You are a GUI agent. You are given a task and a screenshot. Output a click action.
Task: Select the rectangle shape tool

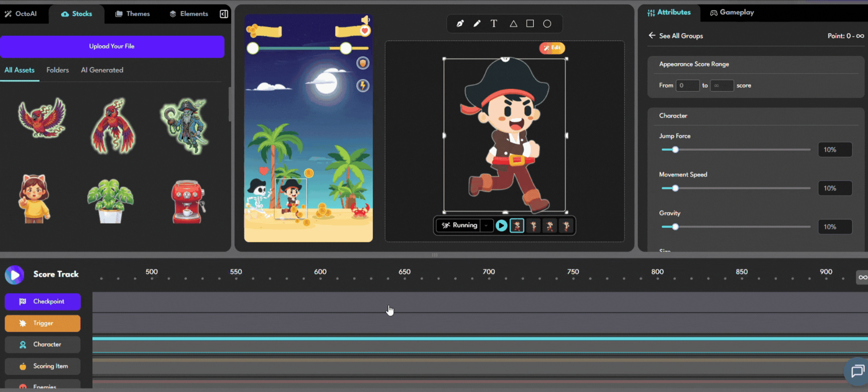pyautogui.click(x=530, y=24)
